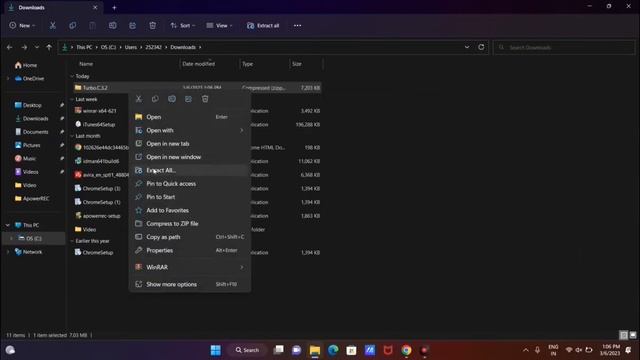Collapse the Today group

point(72,76)
